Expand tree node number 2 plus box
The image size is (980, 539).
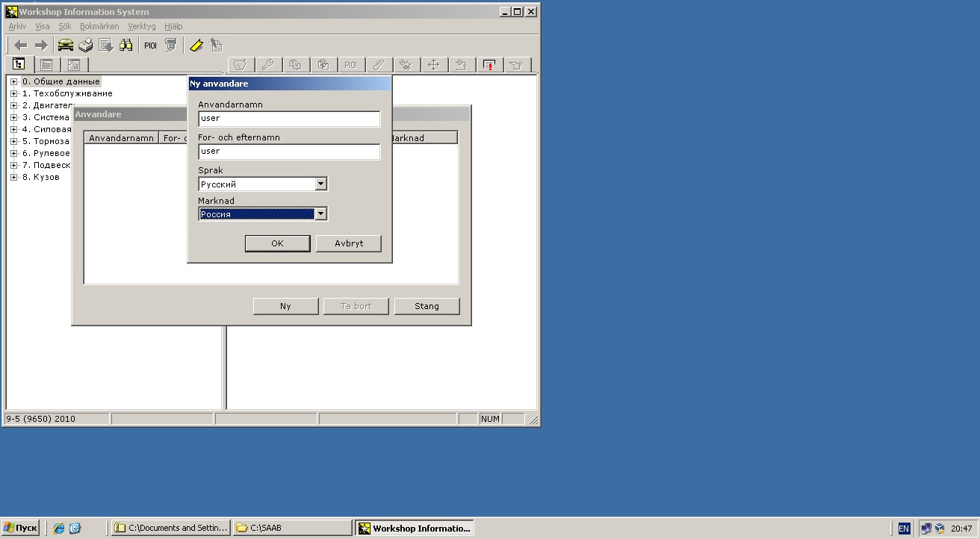pyautogui.click(x=14, y=105)
